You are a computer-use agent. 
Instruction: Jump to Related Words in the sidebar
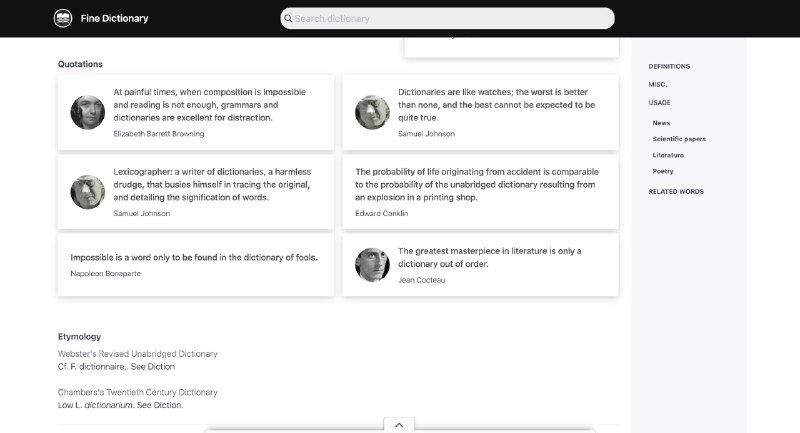(676, 191)
